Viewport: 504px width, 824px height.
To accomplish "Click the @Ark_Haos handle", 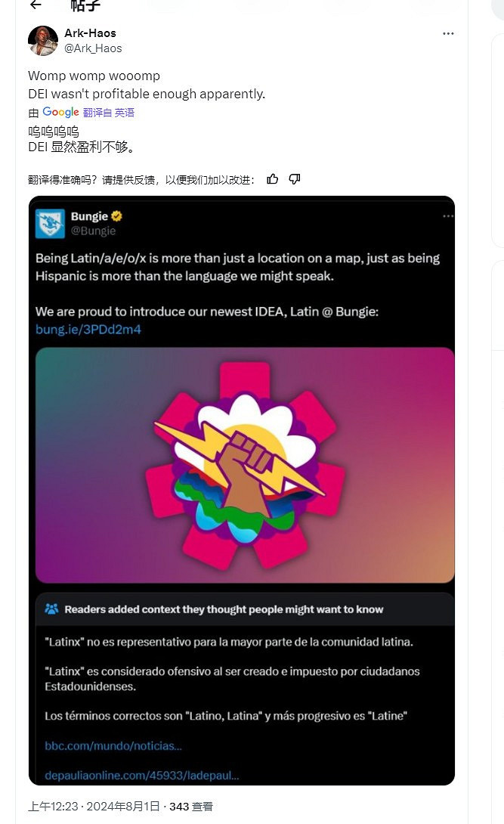I will (93, 48).
